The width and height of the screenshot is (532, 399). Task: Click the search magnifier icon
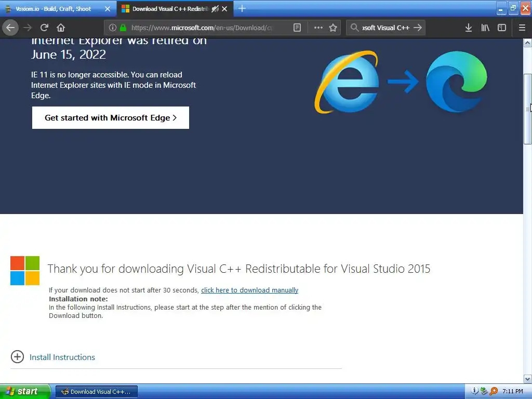(354, 28)
